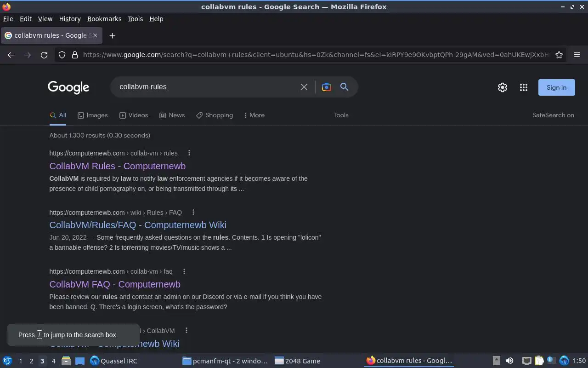Search by image using camera icon
The height and width of the screenshot is (368, 588).
[326, 87]
